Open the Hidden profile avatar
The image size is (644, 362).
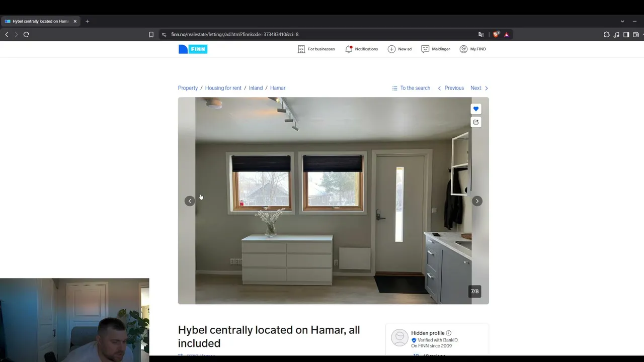[x=399, y=338]
